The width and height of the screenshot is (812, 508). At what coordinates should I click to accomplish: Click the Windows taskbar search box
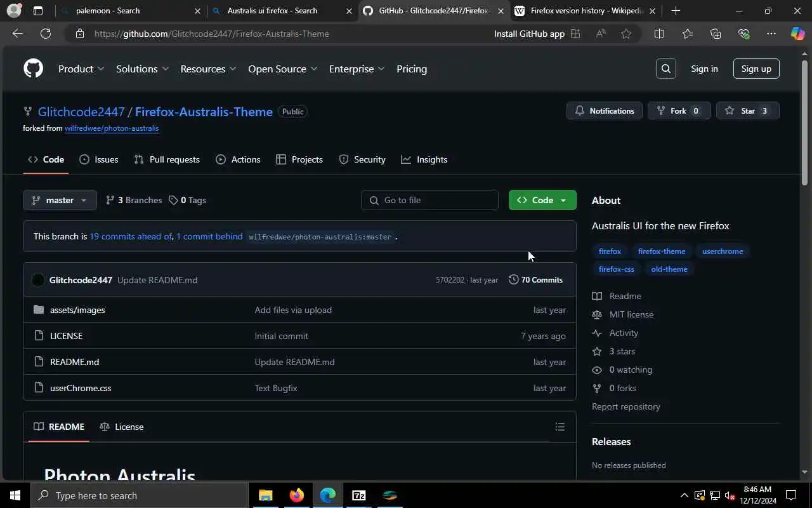point(140,495)
